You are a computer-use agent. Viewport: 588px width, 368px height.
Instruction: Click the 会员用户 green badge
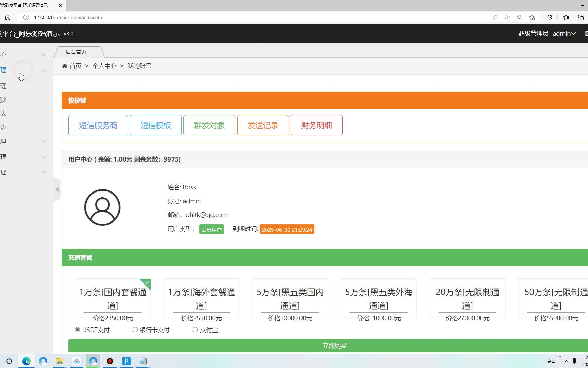tap(212, 229)
